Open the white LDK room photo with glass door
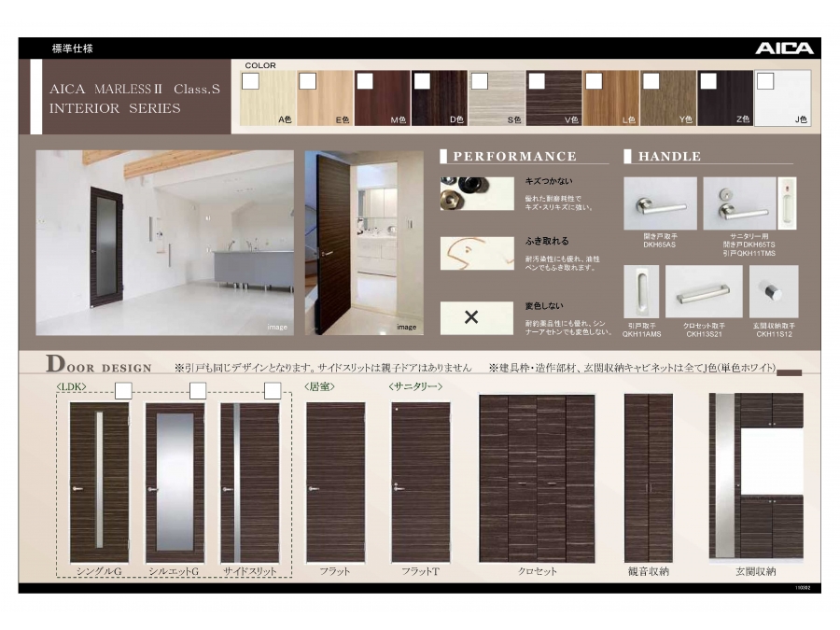The width and height of the screenshot is (840, 630). 165,243
